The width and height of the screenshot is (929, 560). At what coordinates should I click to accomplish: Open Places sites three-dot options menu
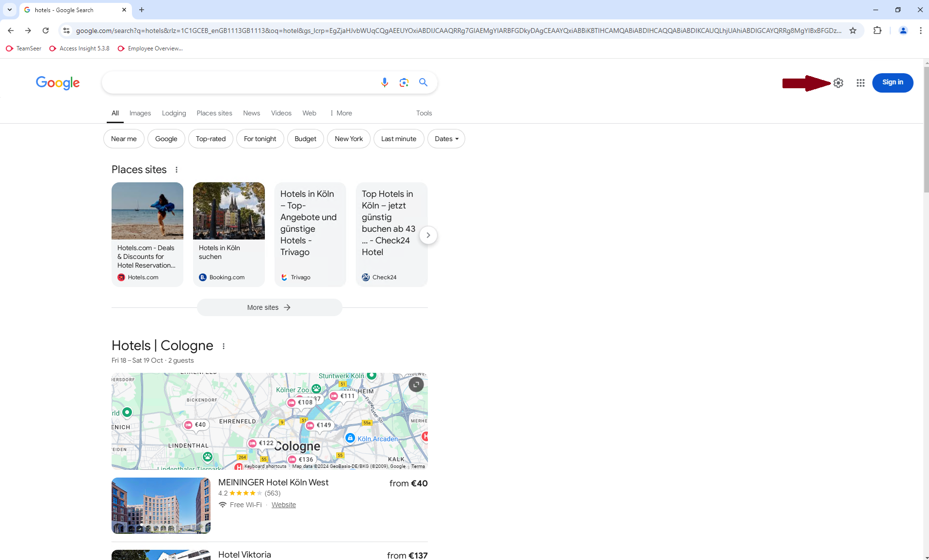click(x=177, y=170)
